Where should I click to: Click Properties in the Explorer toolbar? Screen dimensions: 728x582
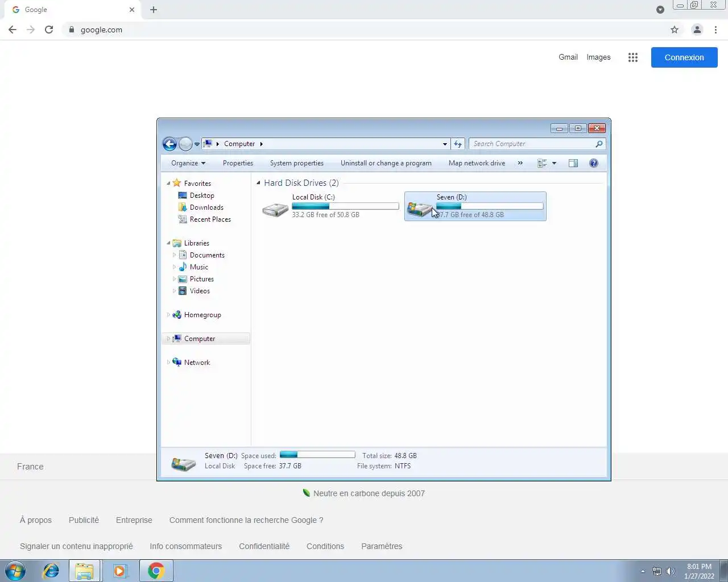click(x=238, y=163)
